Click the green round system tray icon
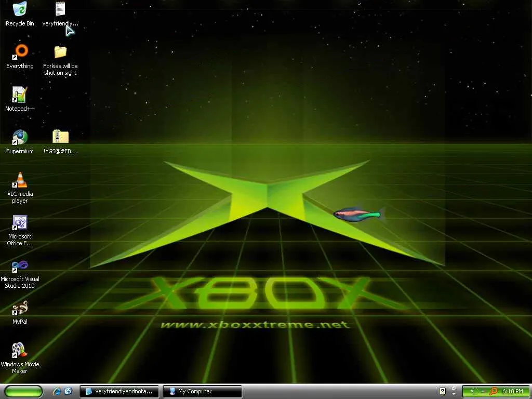Viewport: 532px width, 399px height. point(473,391)
